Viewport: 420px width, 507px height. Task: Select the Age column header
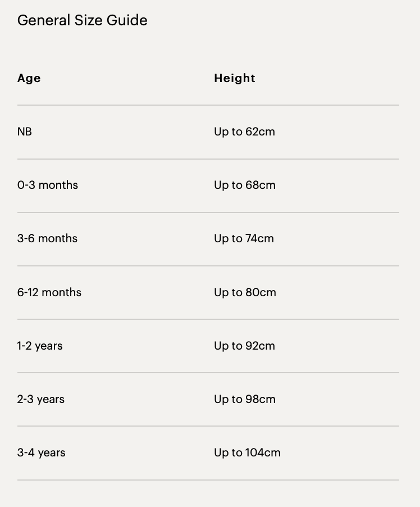29,78
